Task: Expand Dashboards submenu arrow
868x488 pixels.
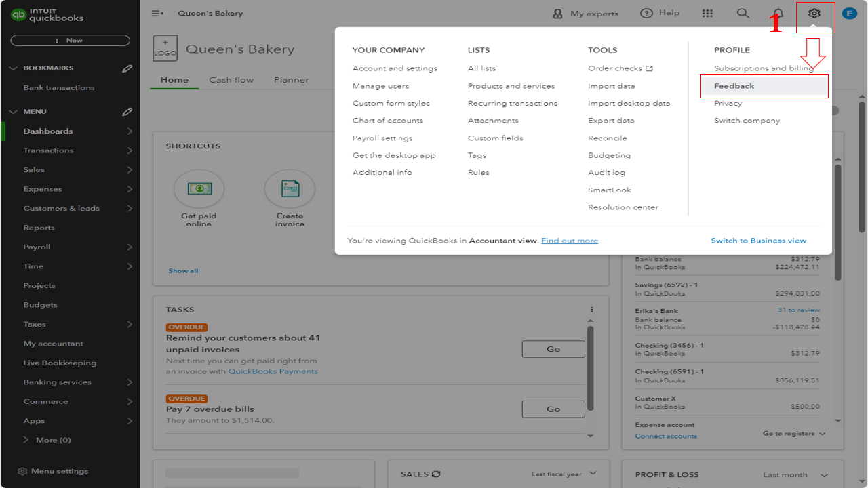Action: coord(130,131)
